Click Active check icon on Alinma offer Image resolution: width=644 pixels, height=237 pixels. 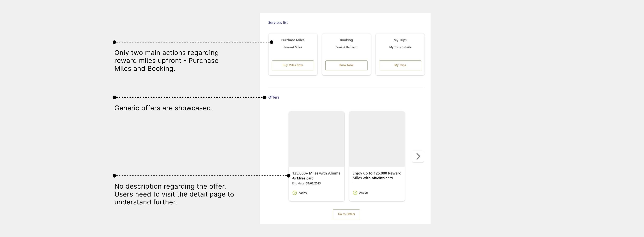tap(295, 193)
